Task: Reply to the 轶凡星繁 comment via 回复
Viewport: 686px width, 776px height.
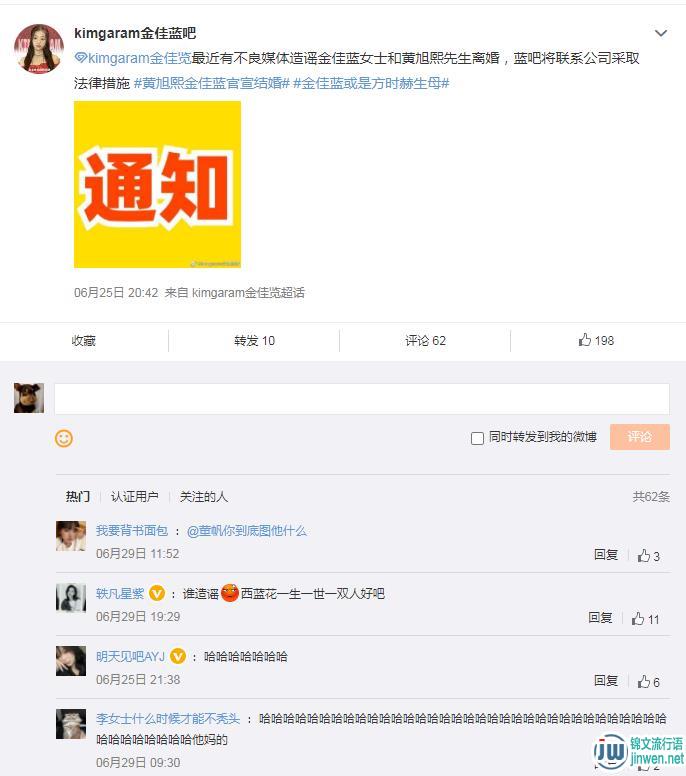Action: click(600, 618)
